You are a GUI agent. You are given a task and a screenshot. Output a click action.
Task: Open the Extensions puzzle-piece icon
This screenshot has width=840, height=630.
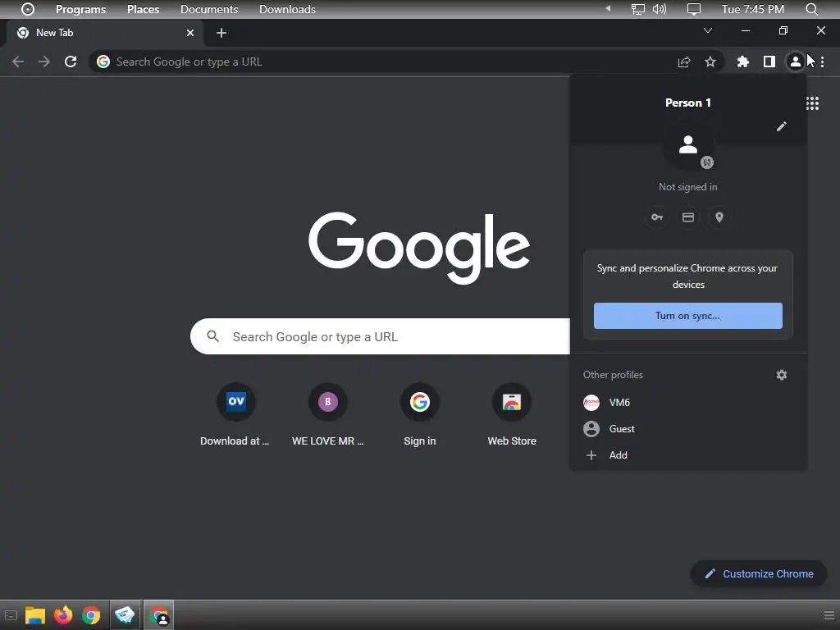(742, 62)
